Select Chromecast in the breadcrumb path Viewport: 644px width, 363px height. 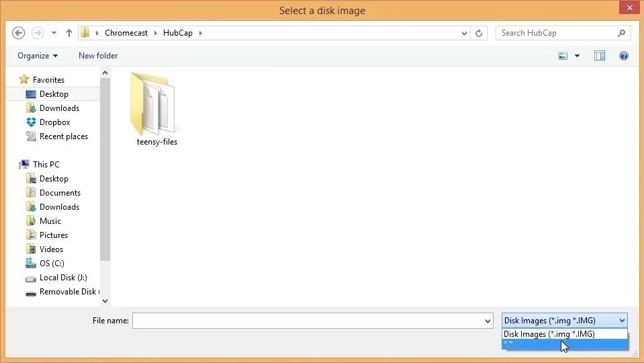click(x=126, y=33)
